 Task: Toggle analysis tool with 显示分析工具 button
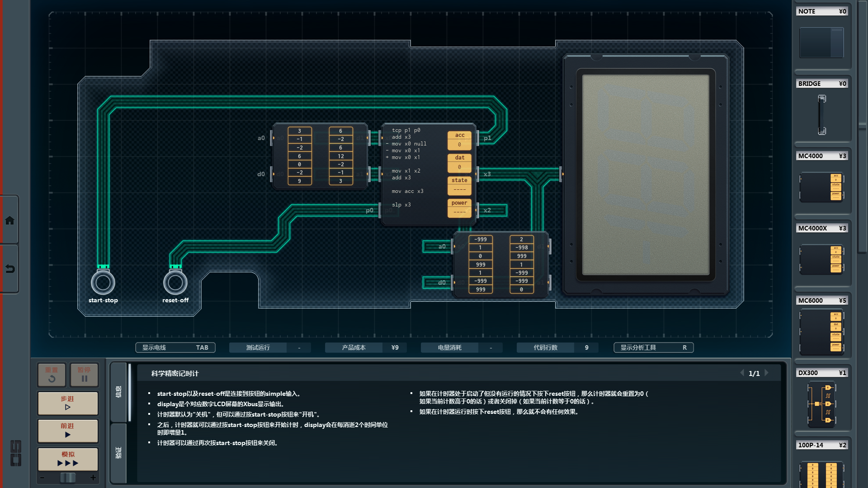pyautogui.click(x=653, y=347)
